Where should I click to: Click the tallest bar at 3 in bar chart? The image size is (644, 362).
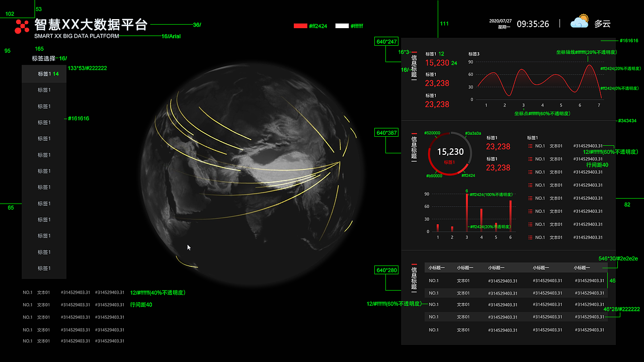pyautogui.click(x=467, y=213)
